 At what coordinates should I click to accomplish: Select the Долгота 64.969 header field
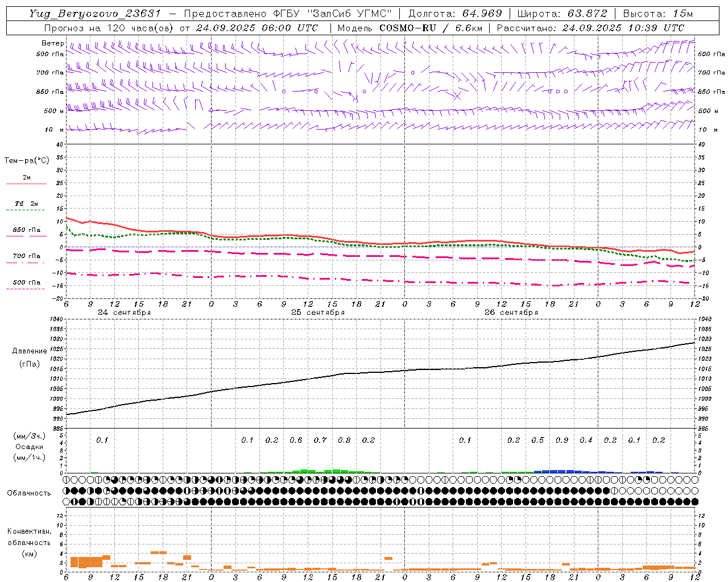point(455,14)
